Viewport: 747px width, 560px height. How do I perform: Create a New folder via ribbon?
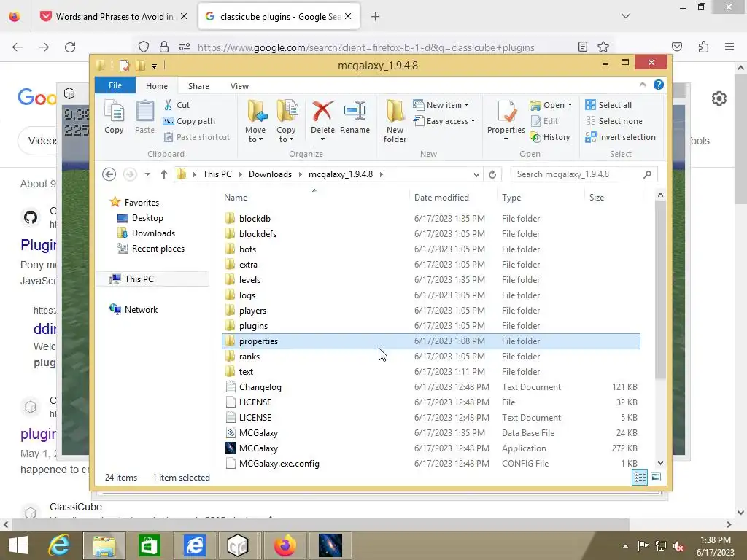tap(395, 122)
